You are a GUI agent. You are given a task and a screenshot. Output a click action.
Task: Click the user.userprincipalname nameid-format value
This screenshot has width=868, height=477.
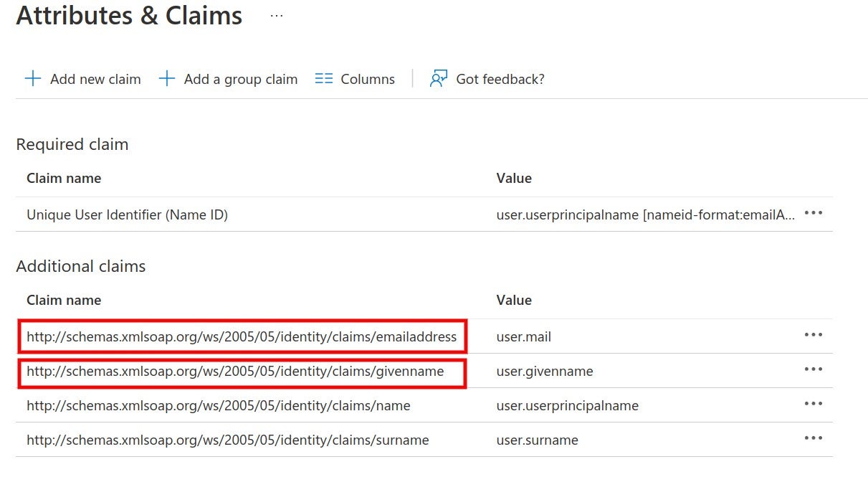[x=645, y=214]
